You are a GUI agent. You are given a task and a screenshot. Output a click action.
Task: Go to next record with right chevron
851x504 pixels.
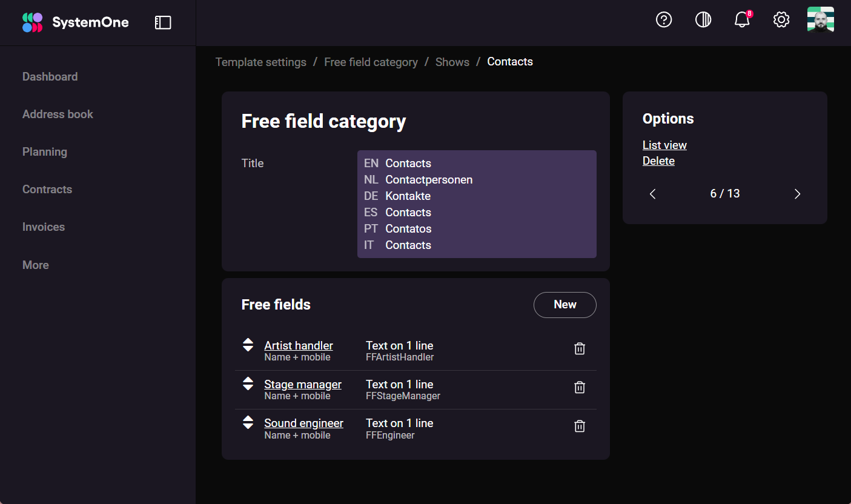pos(797,194)
